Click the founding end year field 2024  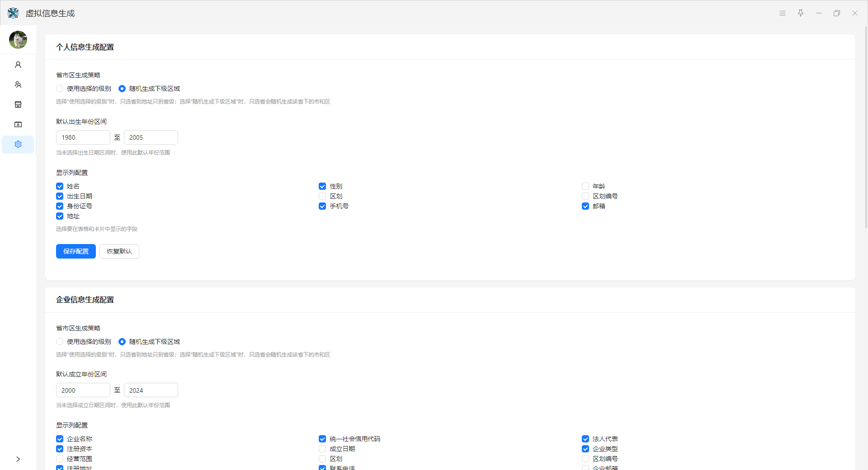(x=151, y=390)
